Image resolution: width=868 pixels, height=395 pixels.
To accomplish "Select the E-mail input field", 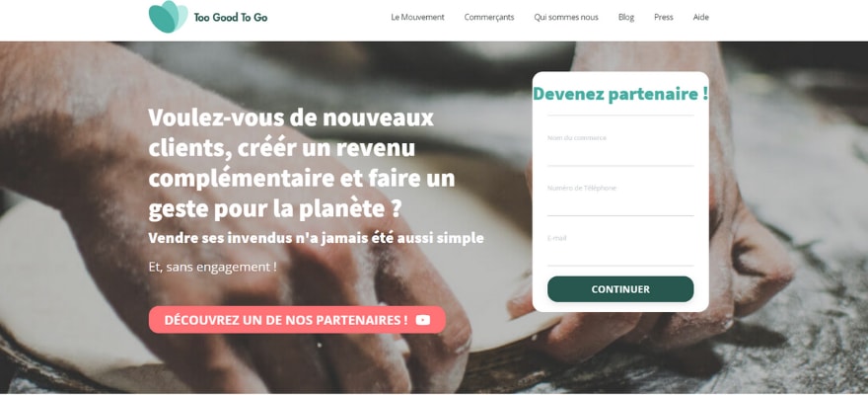I will click(x=620, y=249).
